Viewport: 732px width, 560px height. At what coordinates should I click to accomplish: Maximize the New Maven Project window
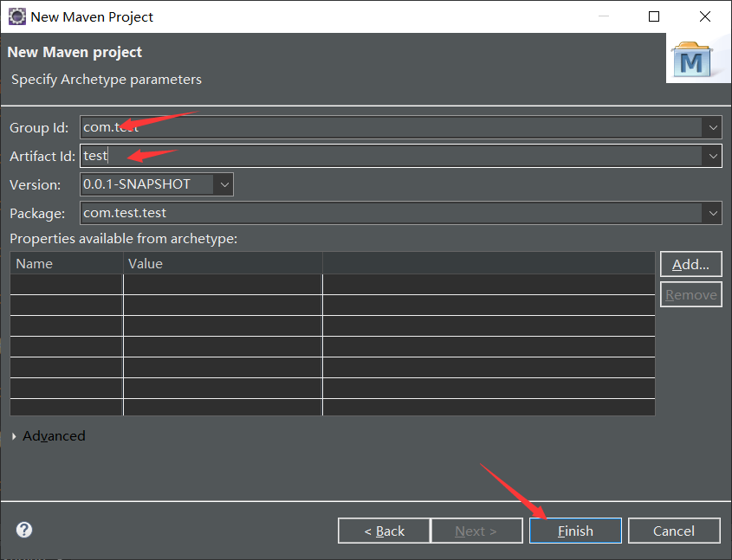click(x=654, y=16)
